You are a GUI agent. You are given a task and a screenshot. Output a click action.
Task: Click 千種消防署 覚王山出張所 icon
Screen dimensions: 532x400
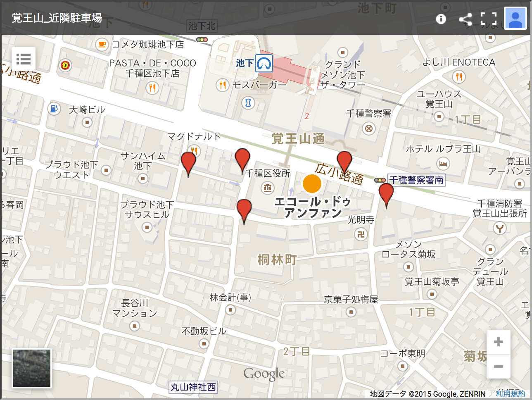point(500,228)
